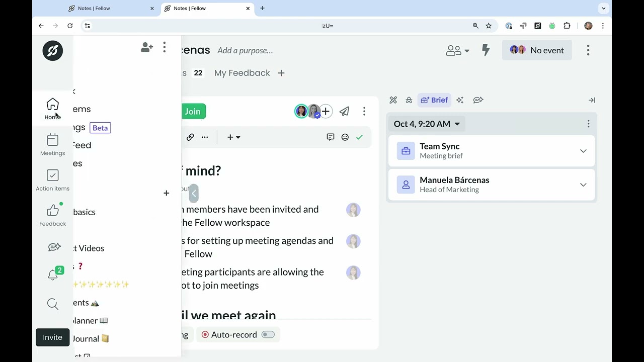This screenshot has height=362, width=644.
Task: Click the green Join button
Action: (x=193, y=112)
